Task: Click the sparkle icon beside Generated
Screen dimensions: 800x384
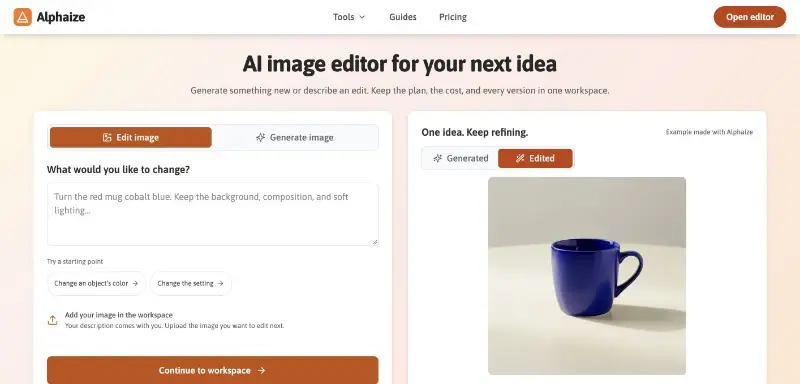Action: [x=438, y=159]
